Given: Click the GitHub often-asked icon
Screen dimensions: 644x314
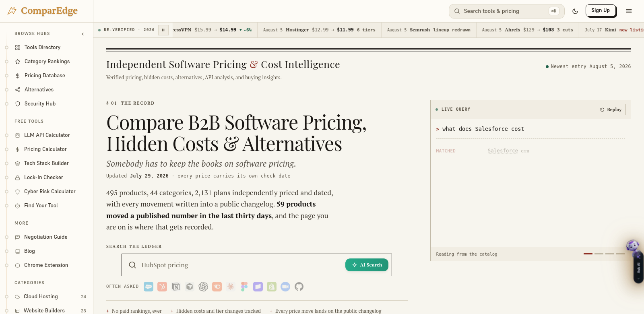Looking at the screenshot, I should [299, 287].
